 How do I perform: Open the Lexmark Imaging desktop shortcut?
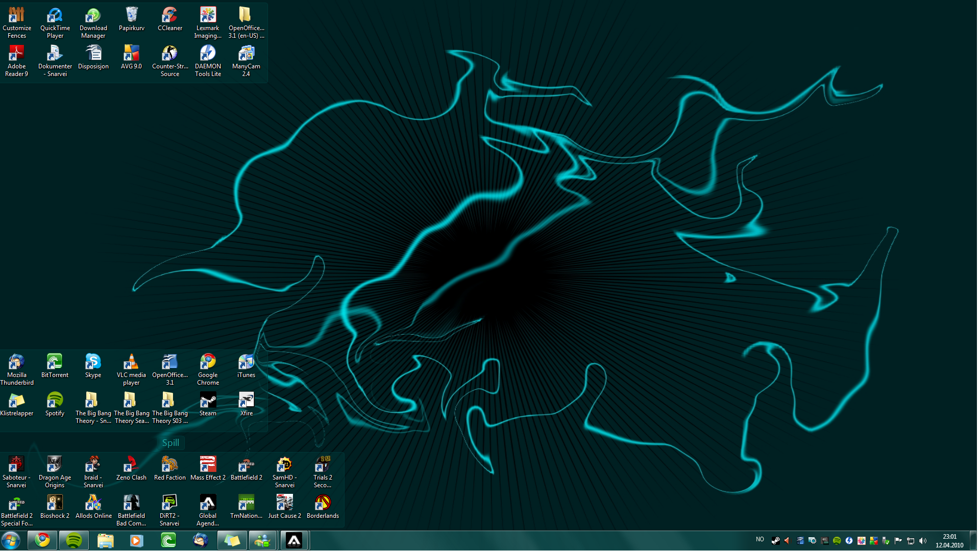(x=208, y=23)
